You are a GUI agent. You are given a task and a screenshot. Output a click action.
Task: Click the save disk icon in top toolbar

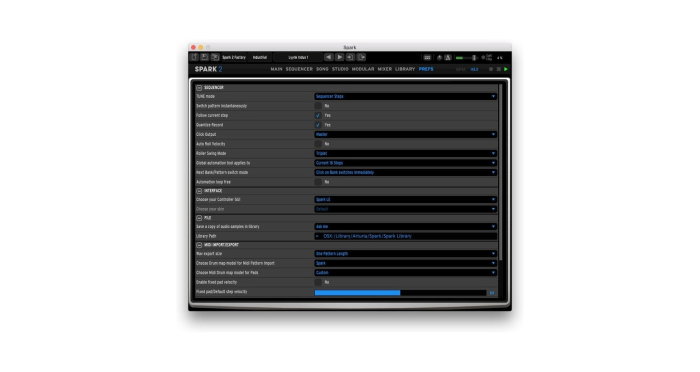point(204,57)
